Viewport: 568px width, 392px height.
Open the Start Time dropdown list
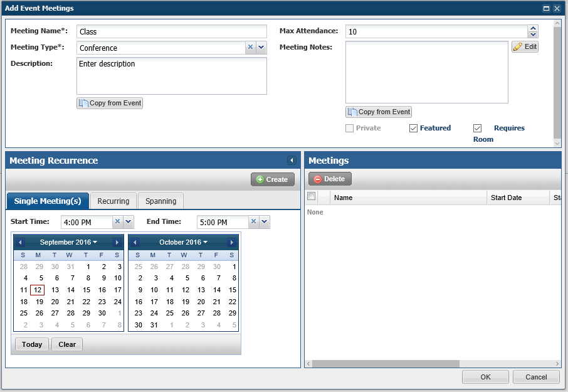pos(129,222)
